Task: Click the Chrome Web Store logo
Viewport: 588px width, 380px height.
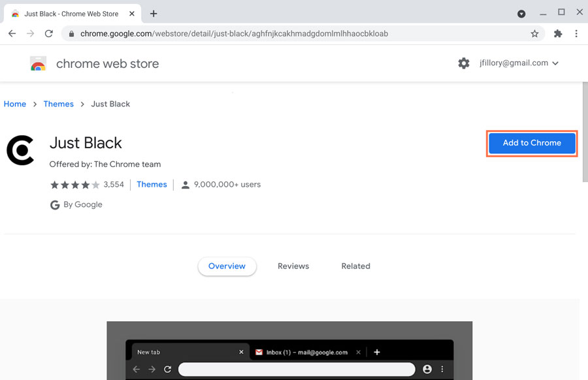Action: pos(39,63)
